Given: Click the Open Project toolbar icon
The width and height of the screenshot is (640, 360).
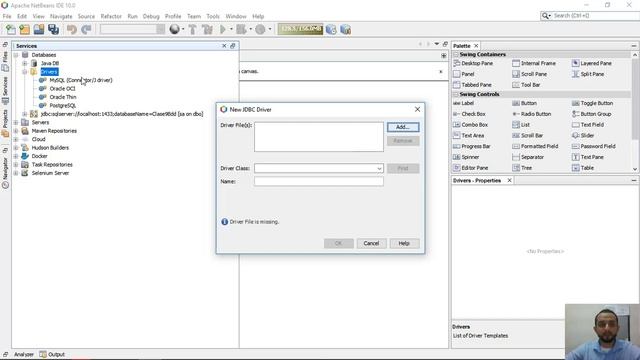Looking at the screenshot, I should tap(39, 29).
